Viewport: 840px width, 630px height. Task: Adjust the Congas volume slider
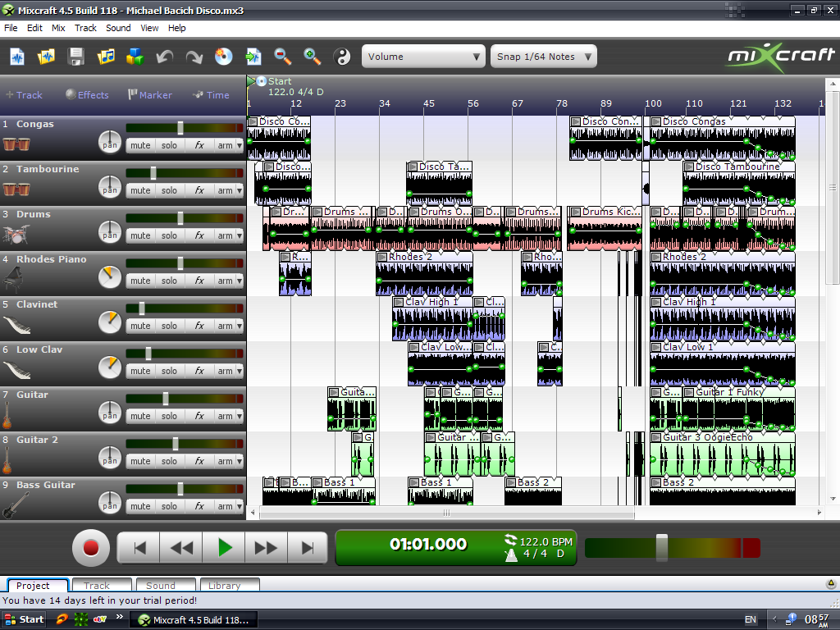tap(180, 127)
